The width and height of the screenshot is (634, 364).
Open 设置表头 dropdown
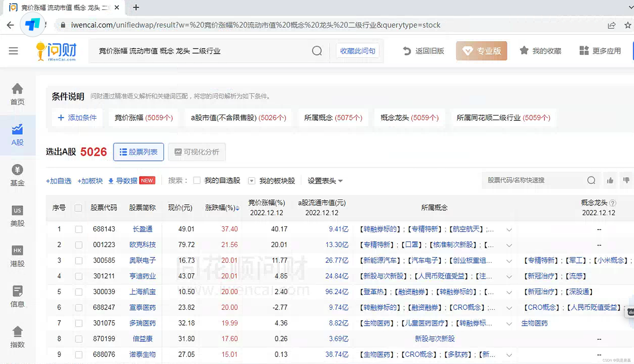click(x=325, y=181)
